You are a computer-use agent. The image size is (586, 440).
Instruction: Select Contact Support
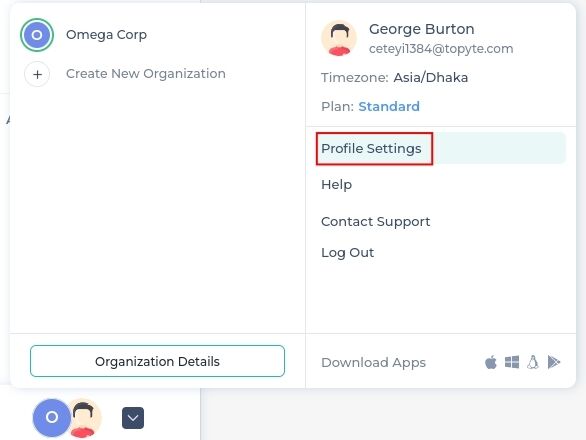pyautogui.click(x=376, y=222)
